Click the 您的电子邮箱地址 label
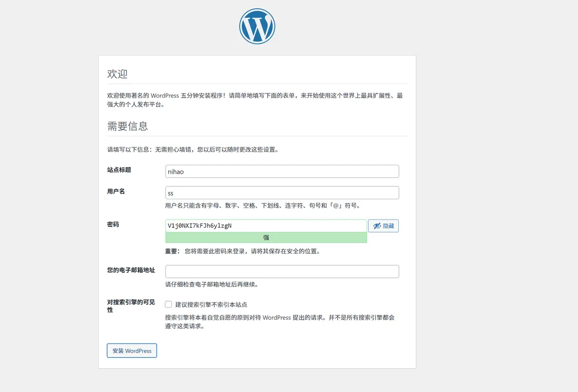Image resolution: width=578 pixels, height=392 pixels. pos(131,270)
